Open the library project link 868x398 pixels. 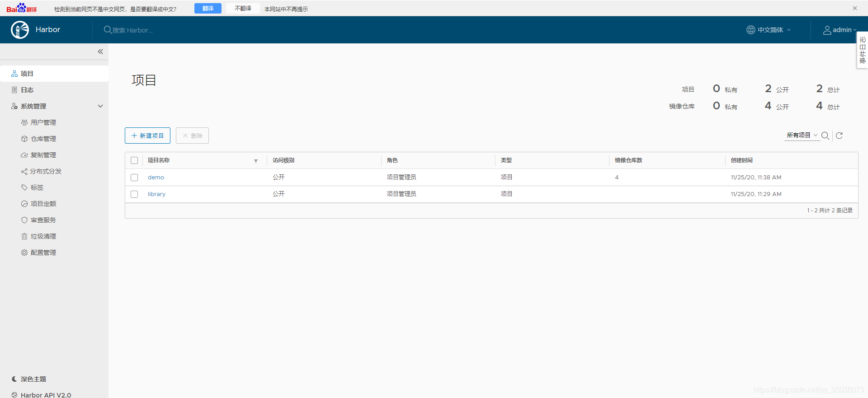pos(156,194)
